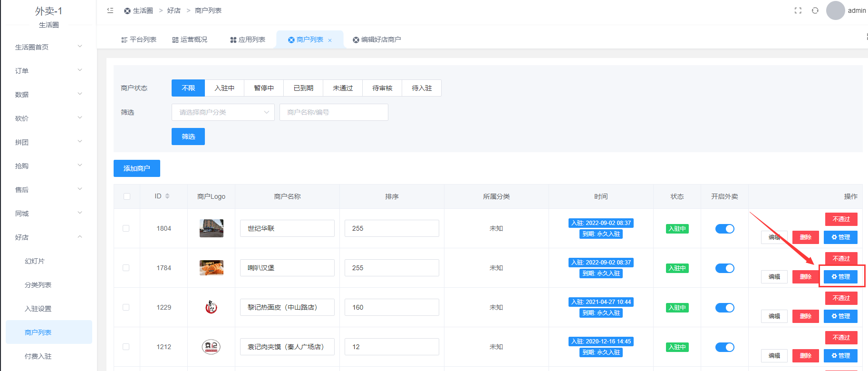Select the 已到期 status filter
This screenshot has width=868, height=371.
click(x=303, y=88)
